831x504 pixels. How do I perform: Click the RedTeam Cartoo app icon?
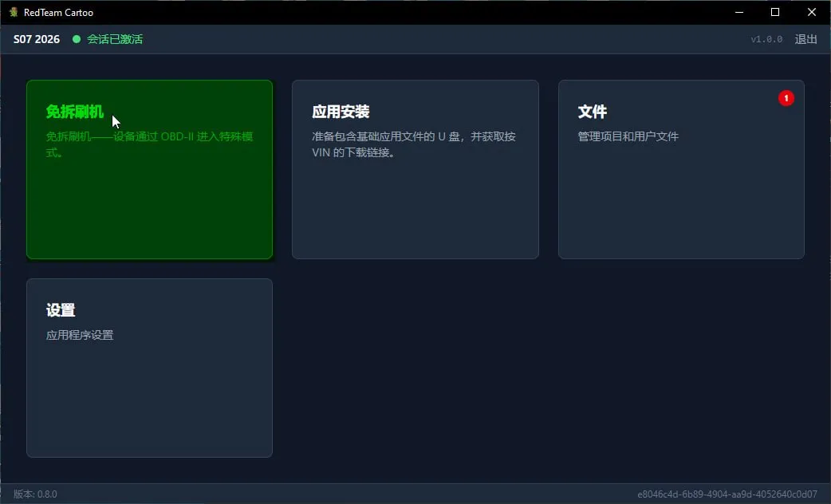[x=14, y=12]
